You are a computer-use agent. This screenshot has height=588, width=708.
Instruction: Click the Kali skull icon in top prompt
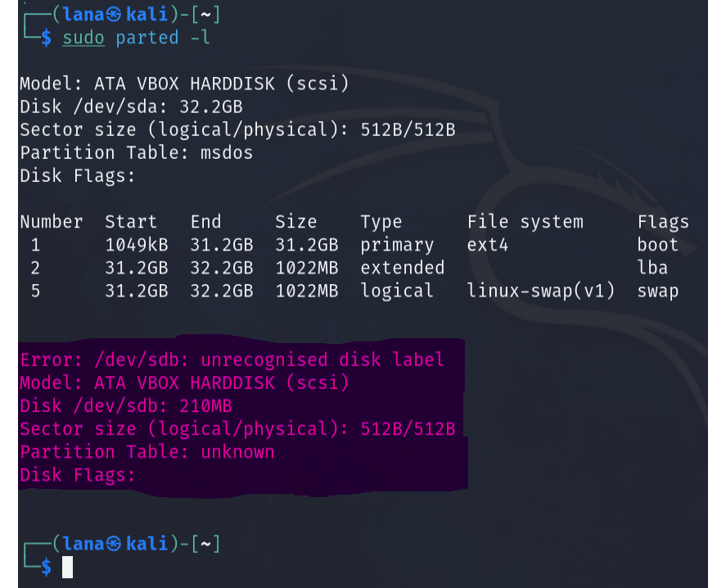(113, 15)
